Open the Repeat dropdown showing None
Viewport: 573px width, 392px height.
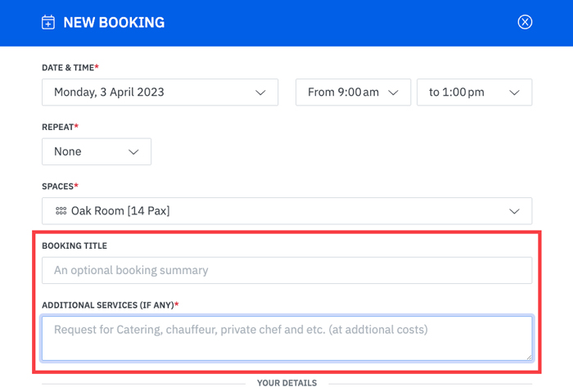pos(96,152)
